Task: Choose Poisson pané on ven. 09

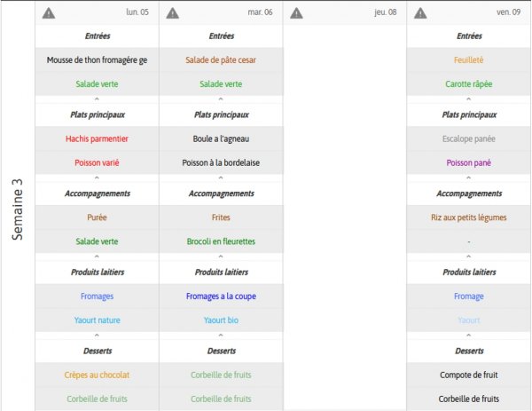Action: pos(468,162)
